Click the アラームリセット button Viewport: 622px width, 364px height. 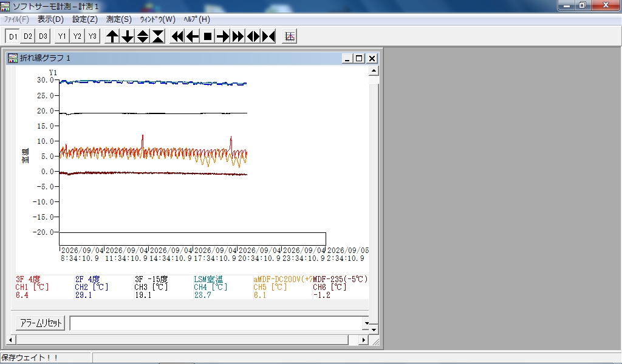pos(41,323)
